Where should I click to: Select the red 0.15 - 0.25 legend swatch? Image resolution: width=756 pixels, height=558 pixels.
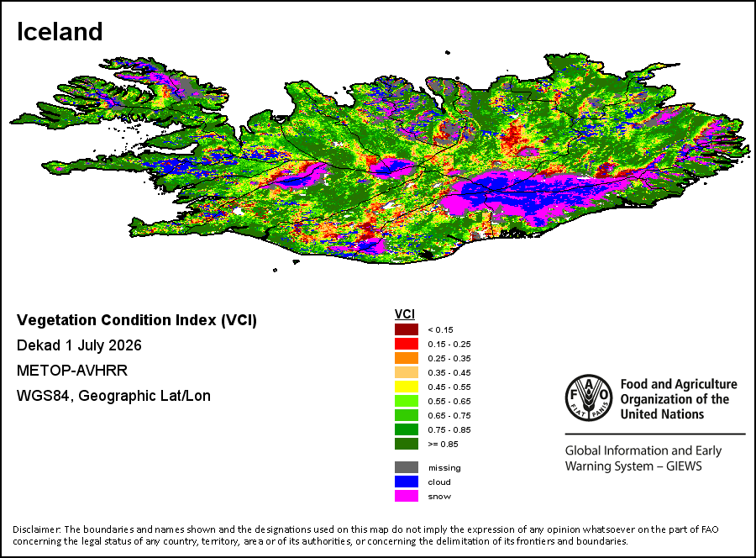pyautogui.click(x=407, y=344)
